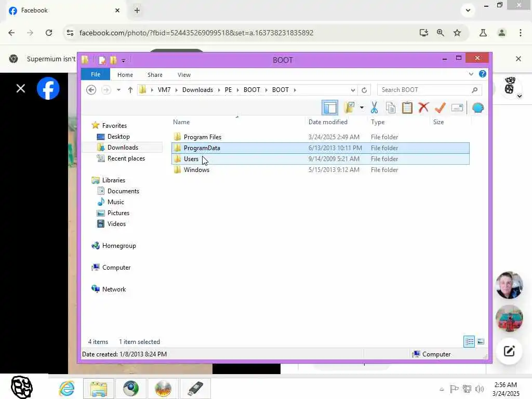Open Explorer help question mark icon
The image size is (532, 399).
[x=483, y=74]
